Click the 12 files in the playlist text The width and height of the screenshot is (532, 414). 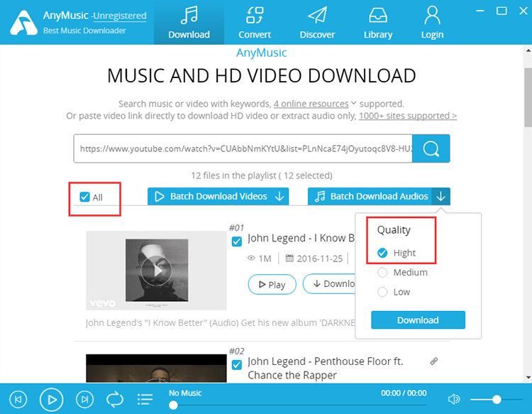point(262,175)
